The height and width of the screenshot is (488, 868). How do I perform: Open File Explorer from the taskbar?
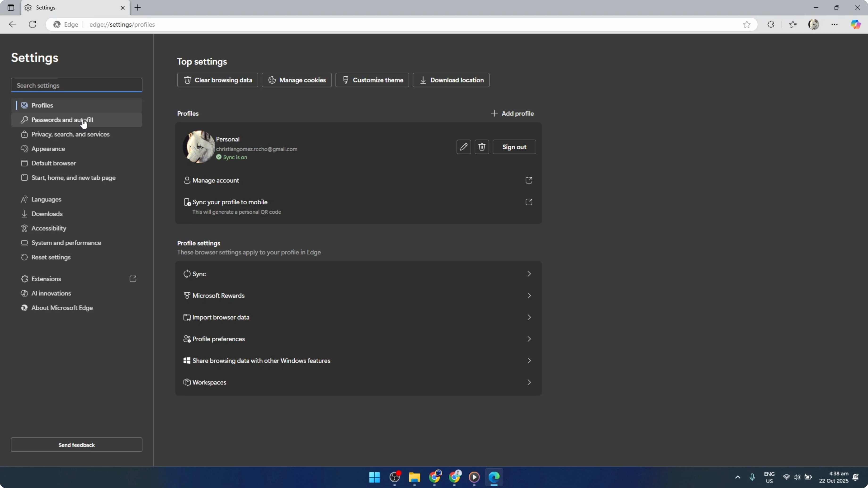click(x=414, y=477)
